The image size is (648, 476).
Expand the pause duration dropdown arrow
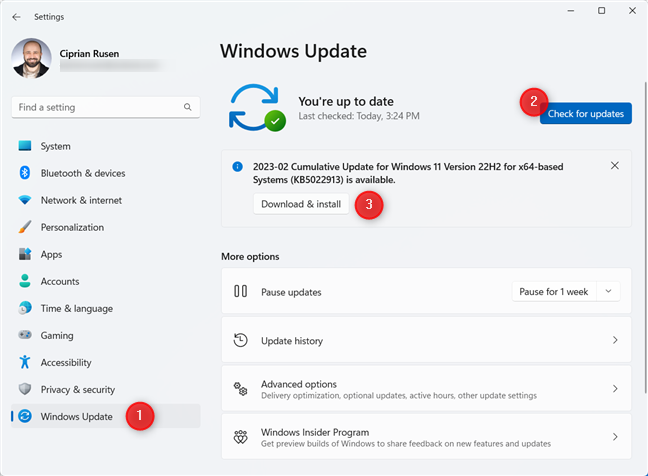608,291
